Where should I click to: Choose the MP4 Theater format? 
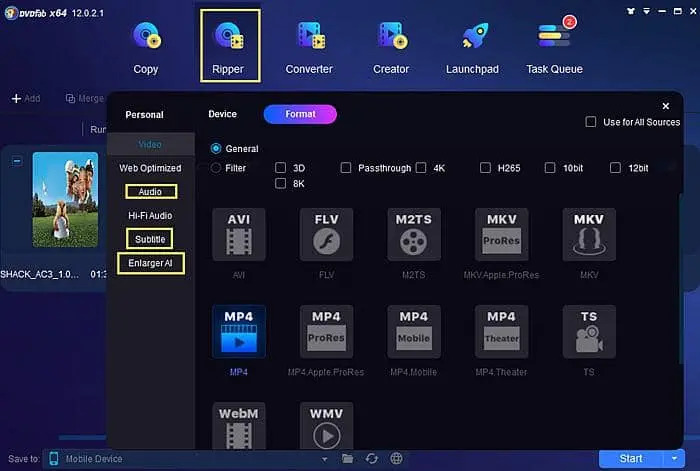click(501, 332)
